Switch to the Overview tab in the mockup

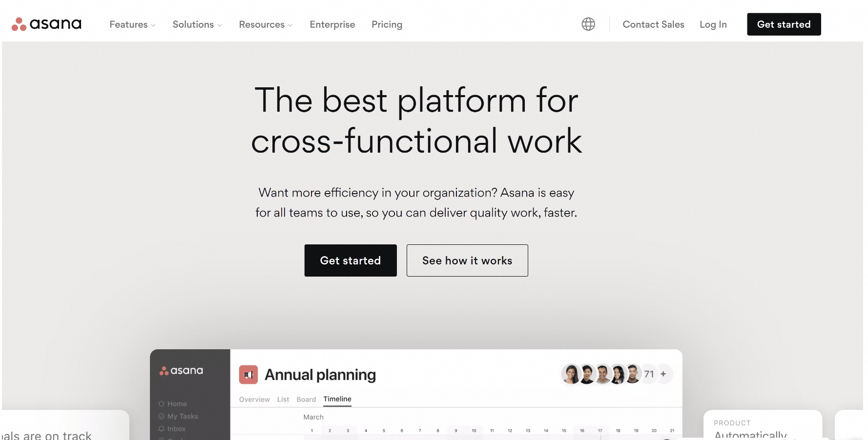(254, 400)
